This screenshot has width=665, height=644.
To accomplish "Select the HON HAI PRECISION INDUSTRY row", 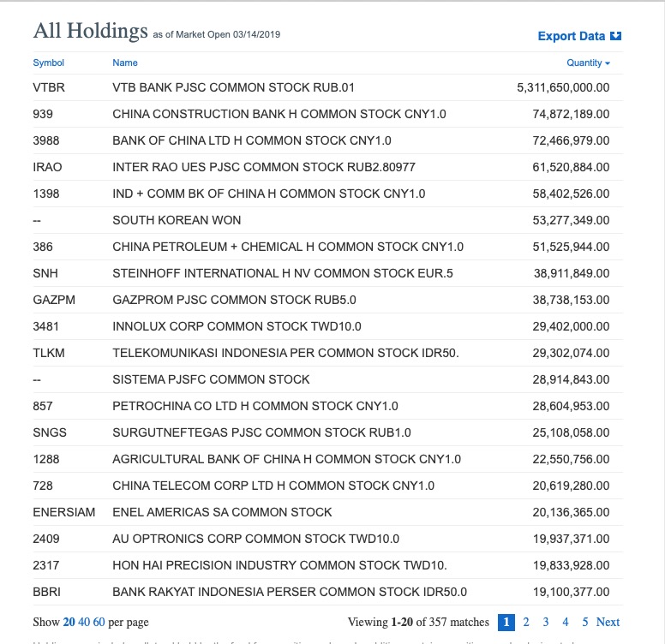I will tap(279, 565).
